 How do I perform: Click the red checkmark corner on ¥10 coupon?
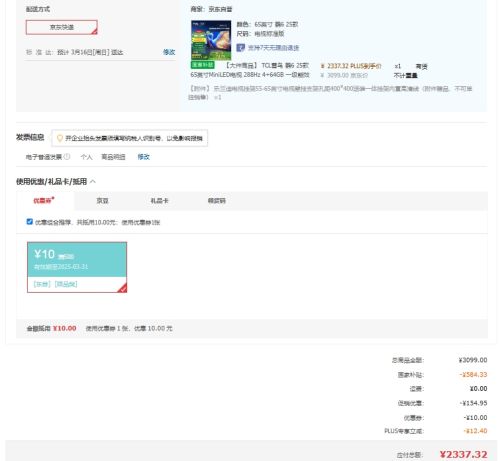pyautogui.click(x=123, y=288)
